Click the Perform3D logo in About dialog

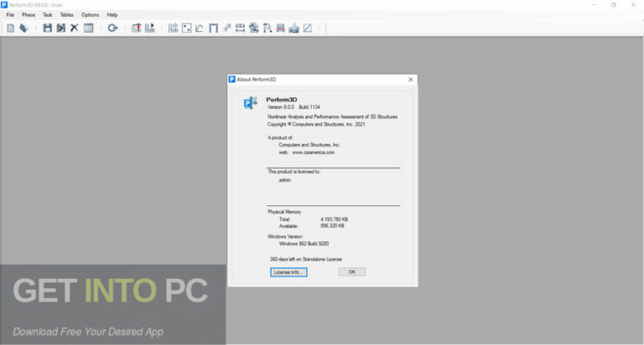coord(251,102)
